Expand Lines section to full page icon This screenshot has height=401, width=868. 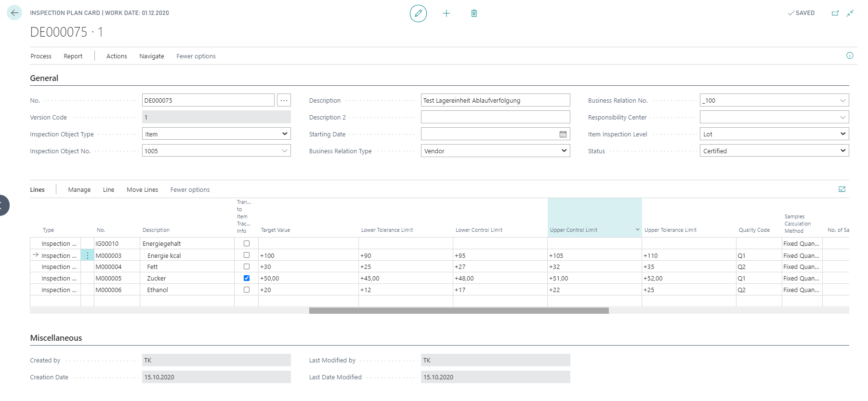click(842, 189)
